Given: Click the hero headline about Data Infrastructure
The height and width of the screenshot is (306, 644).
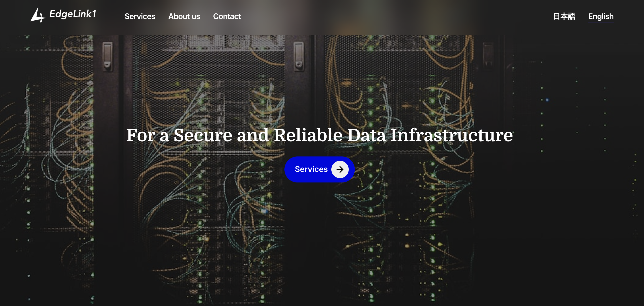Looking at the screenshot, I should pos(319,135).
